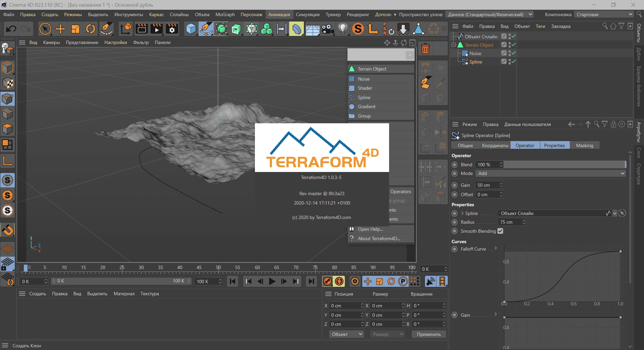Viewport: 644px width, 350px height.
Task: Select the Scale tool
Action: point(75,29)
